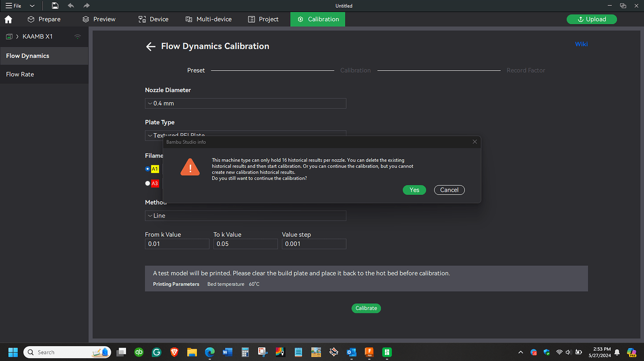Click Cancel in Bambu Studio info dialog
Viewport: 644px width, 361px height.
point(449,190)
